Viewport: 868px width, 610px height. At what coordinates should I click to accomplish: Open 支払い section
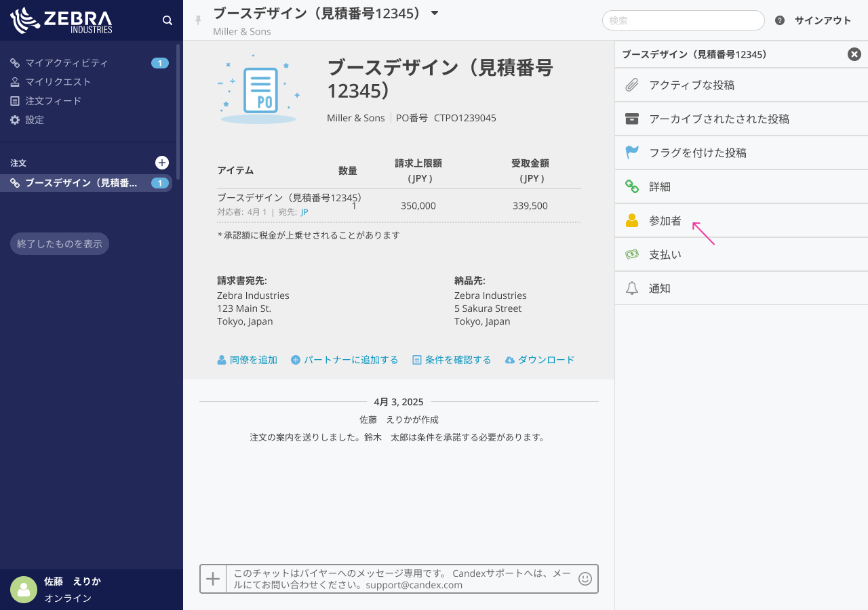tap(665, 255)
